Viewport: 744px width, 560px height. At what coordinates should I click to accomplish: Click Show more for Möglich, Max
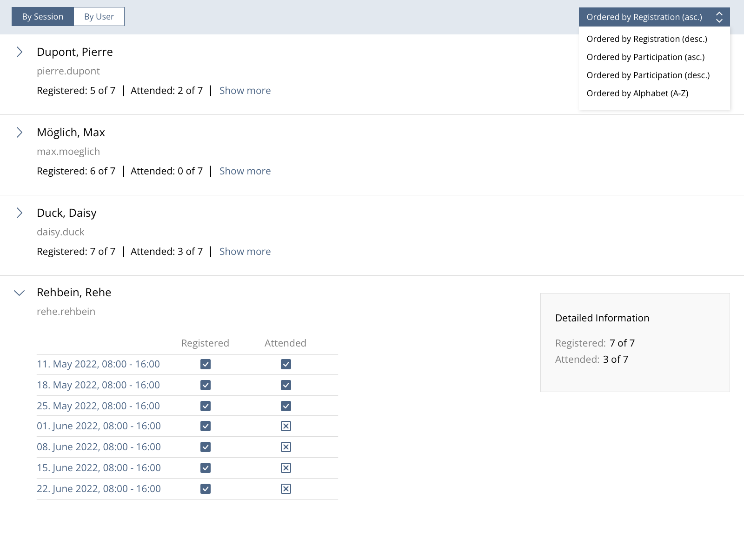245,171
